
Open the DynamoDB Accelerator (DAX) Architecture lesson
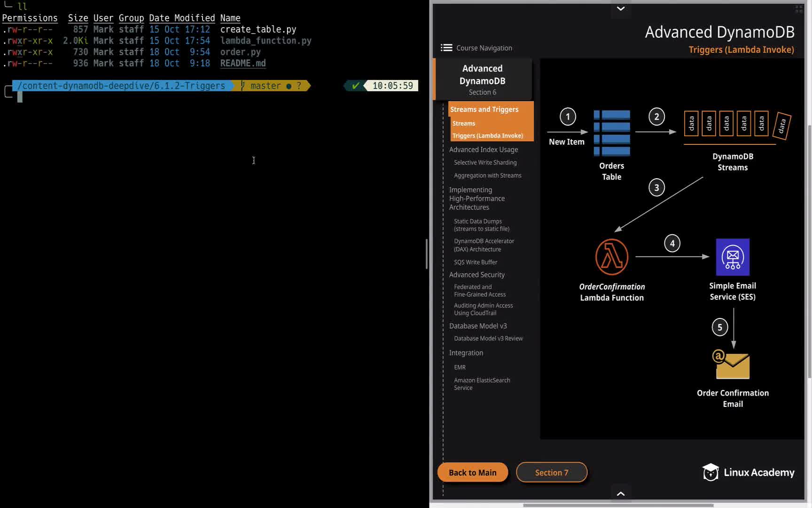(484, 245)
